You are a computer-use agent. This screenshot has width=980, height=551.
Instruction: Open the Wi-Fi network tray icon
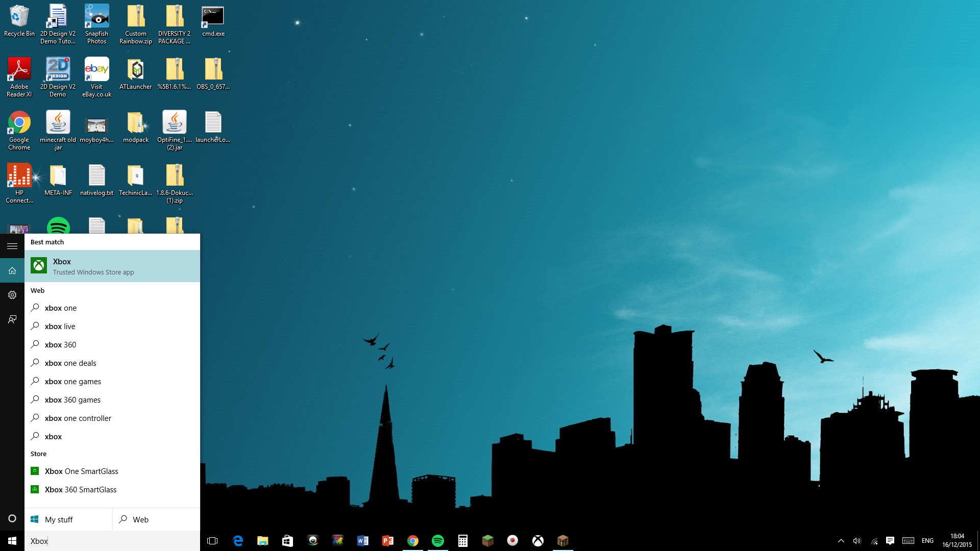tap(874, 541)
